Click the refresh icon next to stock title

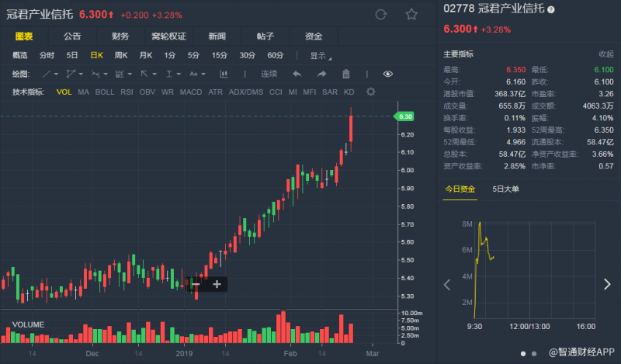tap(380, 15)
